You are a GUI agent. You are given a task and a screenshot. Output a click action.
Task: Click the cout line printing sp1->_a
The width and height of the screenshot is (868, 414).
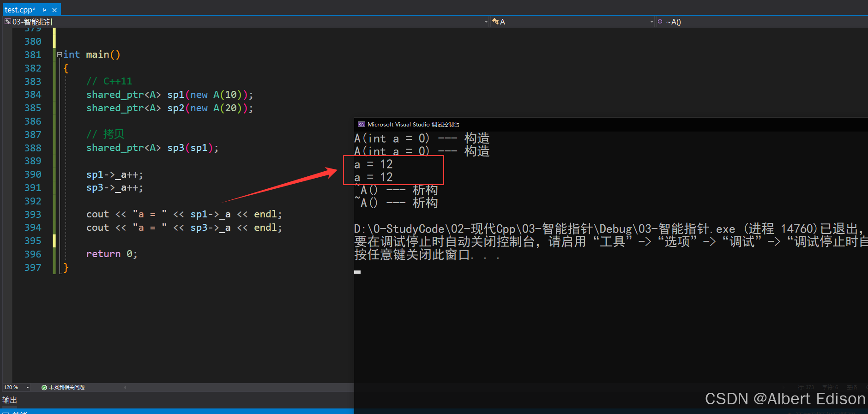coord(184,215)
